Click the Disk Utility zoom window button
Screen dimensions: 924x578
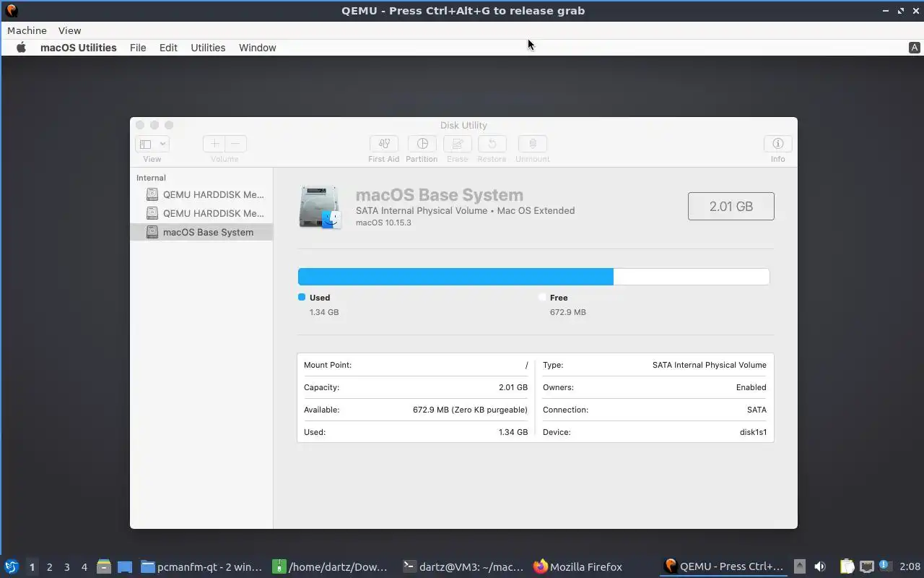[169, 125]
